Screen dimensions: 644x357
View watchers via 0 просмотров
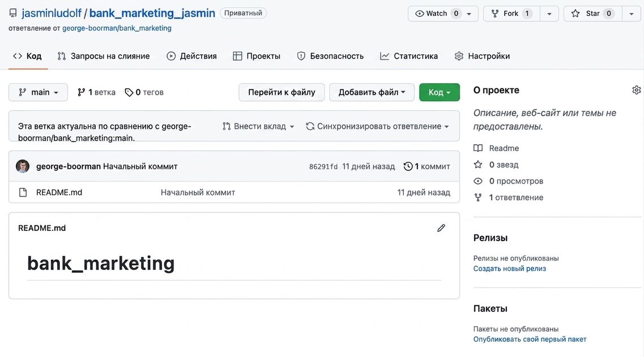tap(508, 181)
